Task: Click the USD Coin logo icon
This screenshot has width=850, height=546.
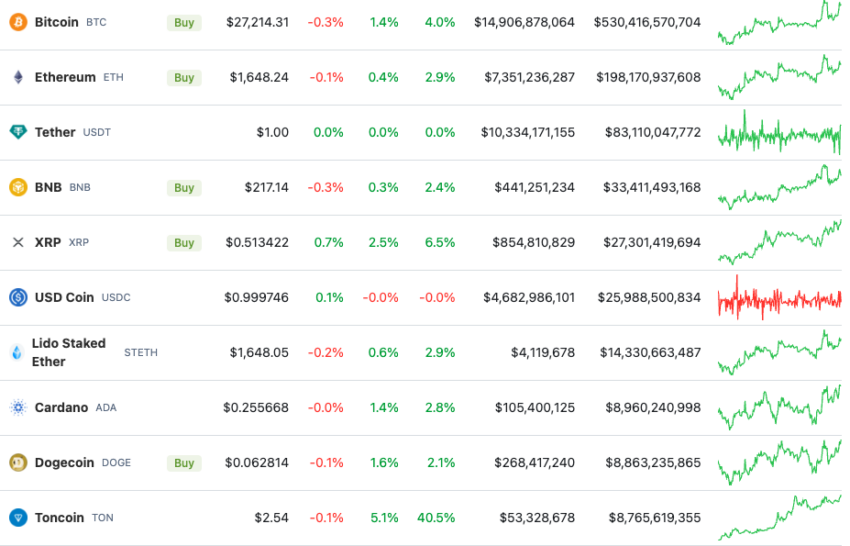Action: tap(18, 298)
